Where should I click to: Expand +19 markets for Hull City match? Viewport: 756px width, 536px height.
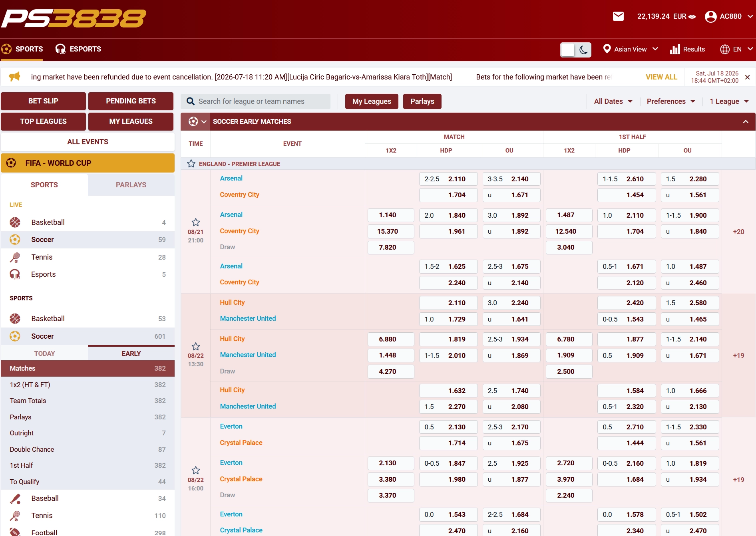click(738, 355)
